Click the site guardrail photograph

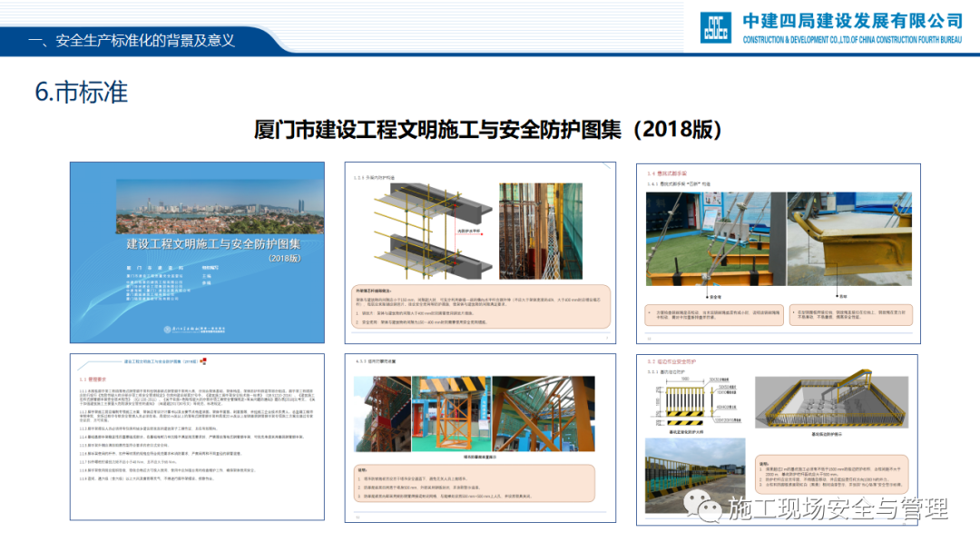pos(695,476)
